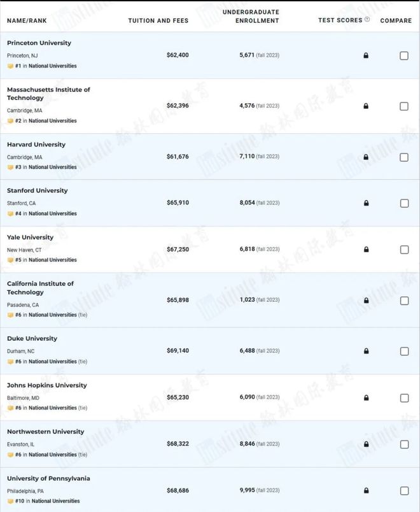
Task: Click the lock icon in Yale University row
Action: click(x=366, y=250)
